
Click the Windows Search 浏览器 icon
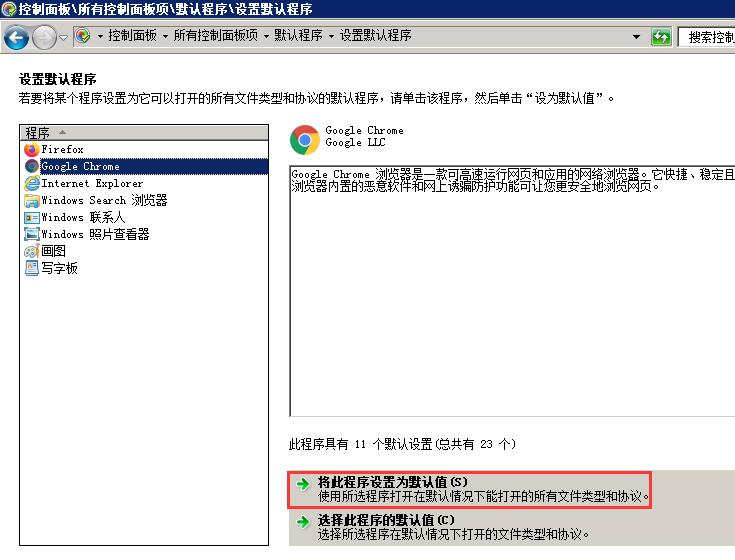coord(31,201)
